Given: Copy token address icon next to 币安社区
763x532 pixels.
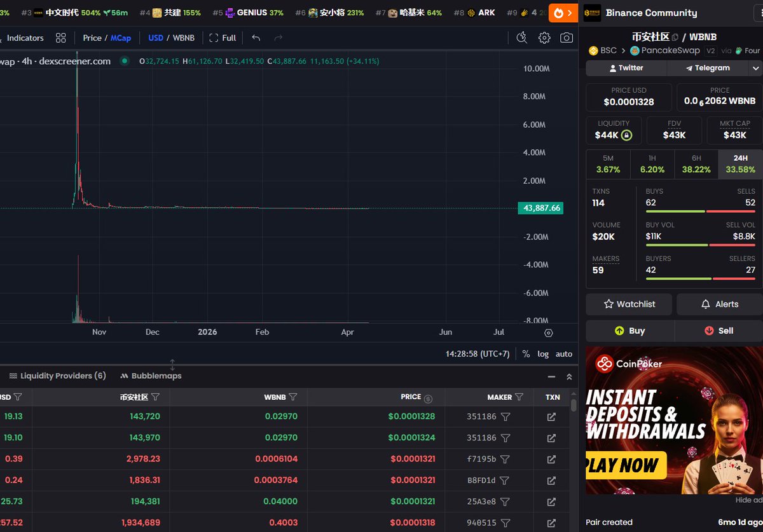Looking at the screenshot, I should pos(675,37).
